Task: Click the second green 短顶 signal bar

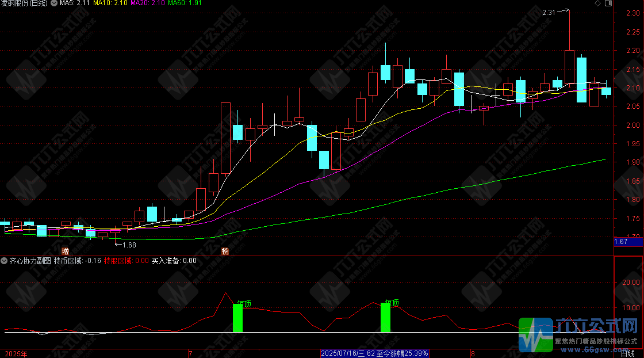Action: point(385,317)
